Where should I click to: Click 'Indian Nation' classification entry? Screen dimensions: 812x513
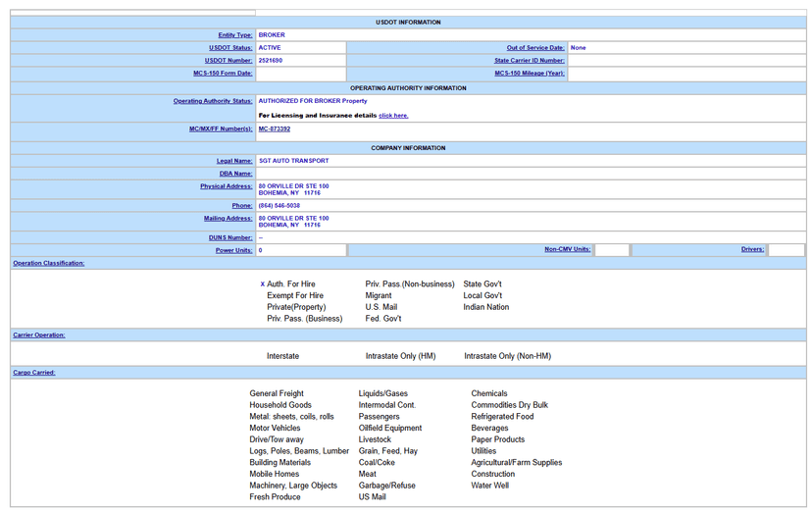(x=486, y=307)
